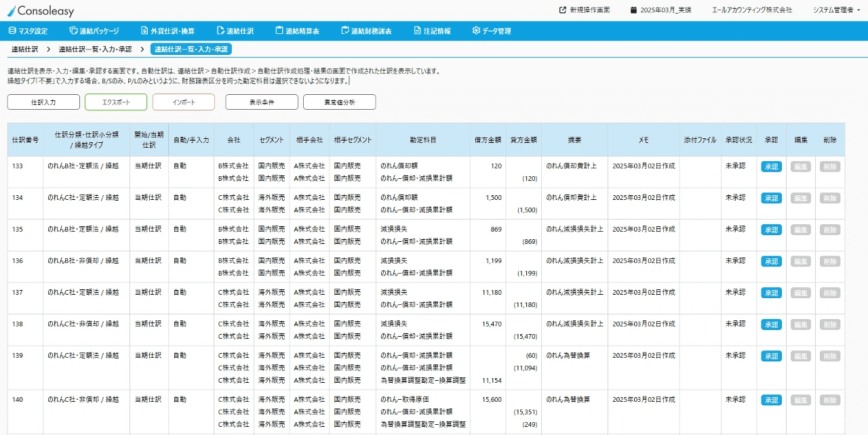
Task: Click the 外貨仕訳・換算 document icon
Action: (x=144, y=30)
